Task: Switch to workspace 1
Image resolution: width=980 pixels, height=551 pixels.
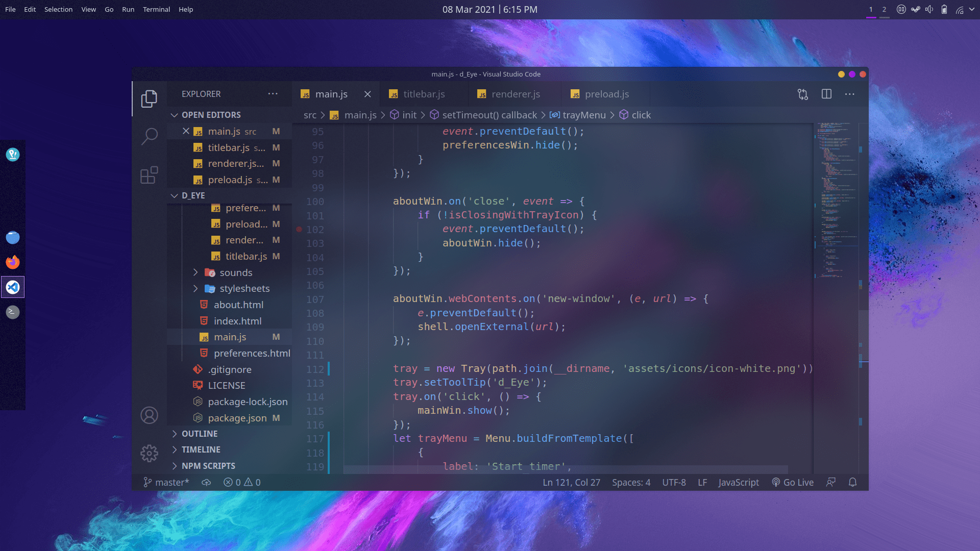Action: [x=871, y=9]
